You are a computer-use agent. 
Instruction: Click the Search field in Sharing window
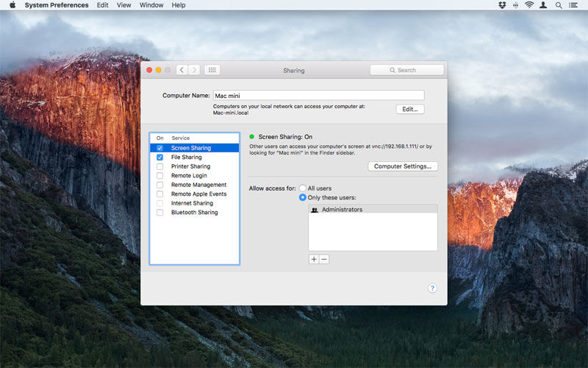[407, 70]
